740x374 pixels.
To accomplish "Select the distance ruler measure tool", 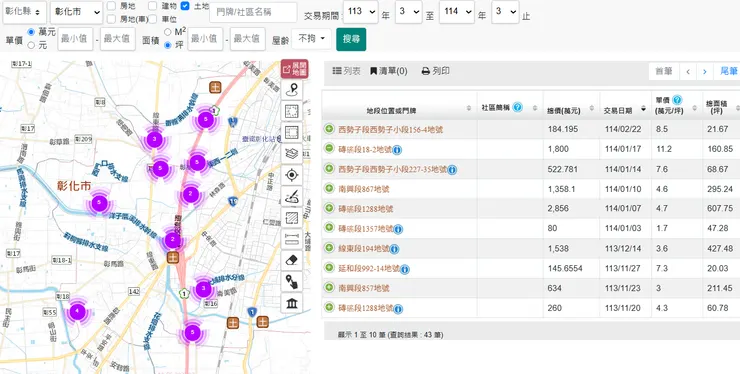I will point(292,239).
